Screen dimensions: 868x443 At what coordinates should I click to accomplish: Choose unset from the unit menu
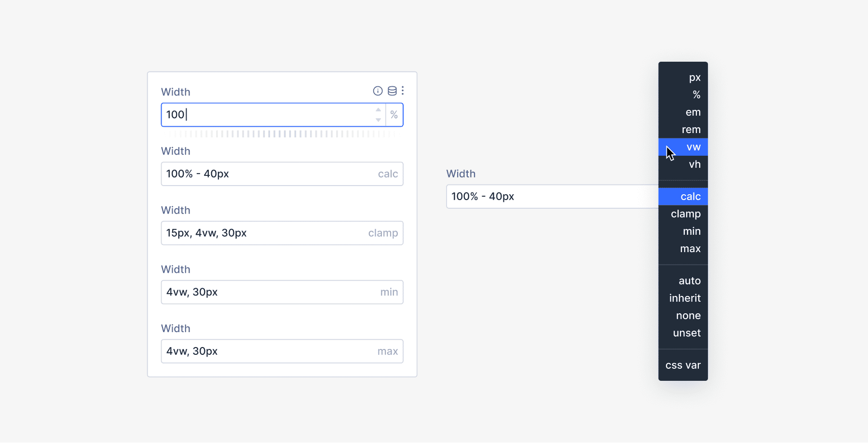click(x=687, y=333)
